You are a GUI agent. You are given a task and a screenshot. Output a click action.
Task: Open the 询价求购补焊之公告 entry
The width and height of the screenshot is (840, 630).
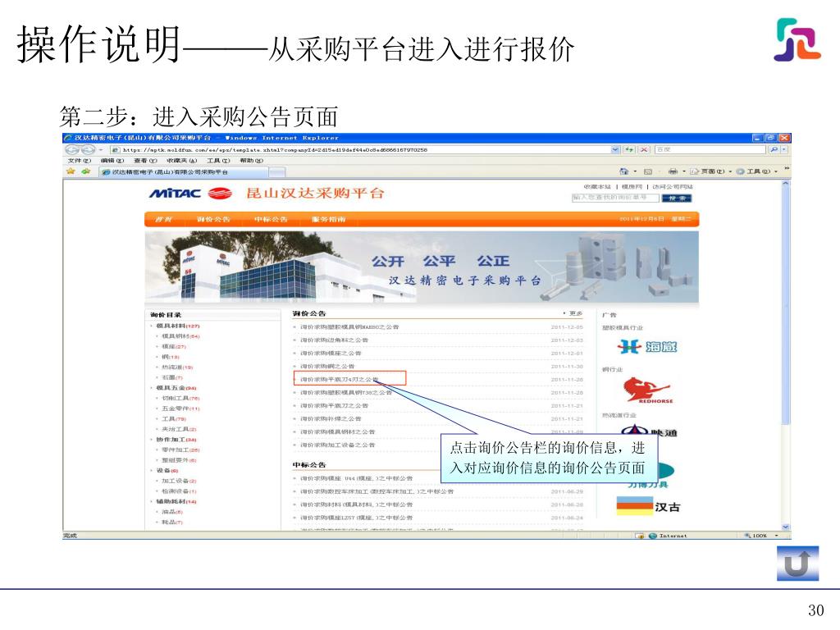click(x=331, y=419)
